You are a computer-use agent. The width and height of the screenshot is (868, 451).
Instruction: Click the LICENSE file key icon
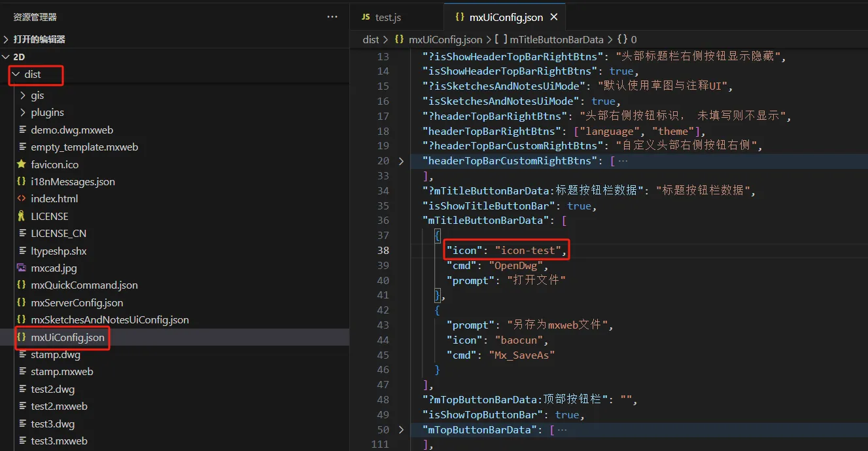(x=22, y=216)
